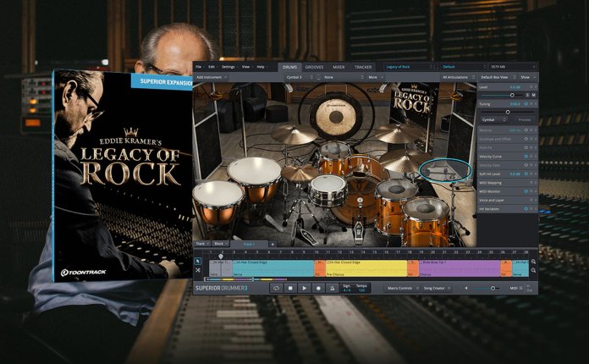The image size is (589, 364).
Task: Open the Settings menu
Action: (228, 67)
